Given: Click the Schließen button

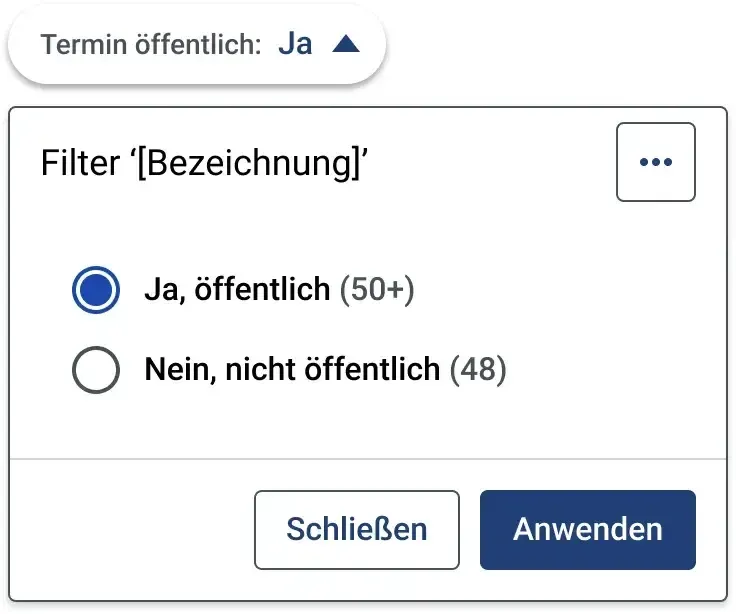Looking at the screenshot, I should click(357, 530).
